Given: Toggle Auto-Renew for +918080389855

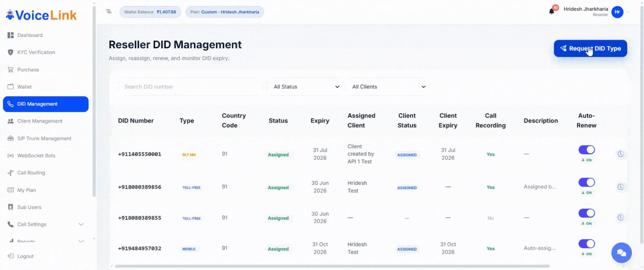Looking at the screenshot, I should click(x=587, y=213).
